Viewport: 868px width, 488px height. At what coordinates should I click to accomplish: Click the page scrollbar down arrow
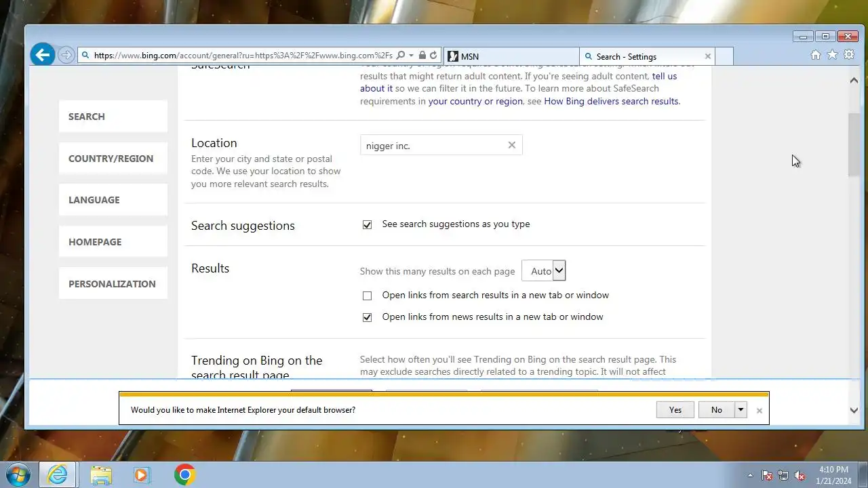coord(854,410)
